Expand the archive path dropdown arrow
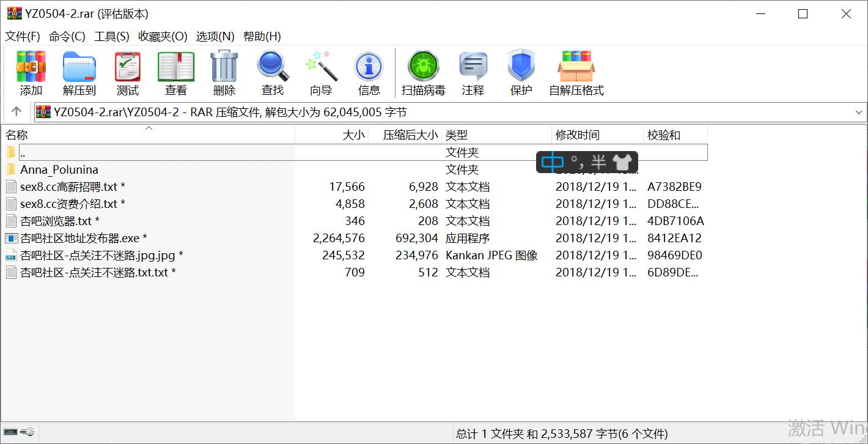Image resolution: width=868 pixels, height=444 pixels. 859,112
